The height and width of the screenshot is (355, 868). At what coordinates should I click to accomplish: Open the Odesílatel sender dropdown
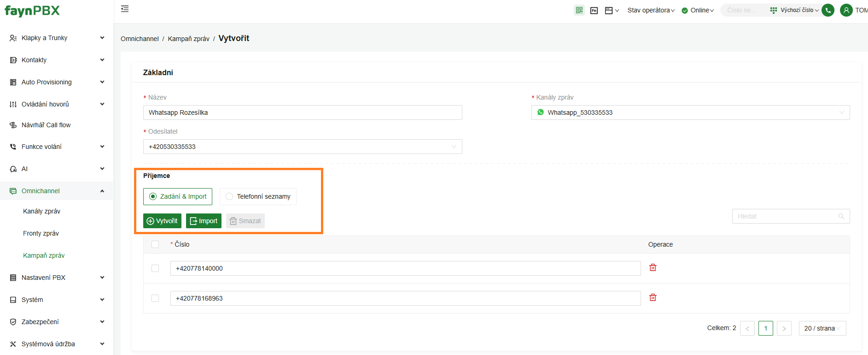[x=302, y=147]
